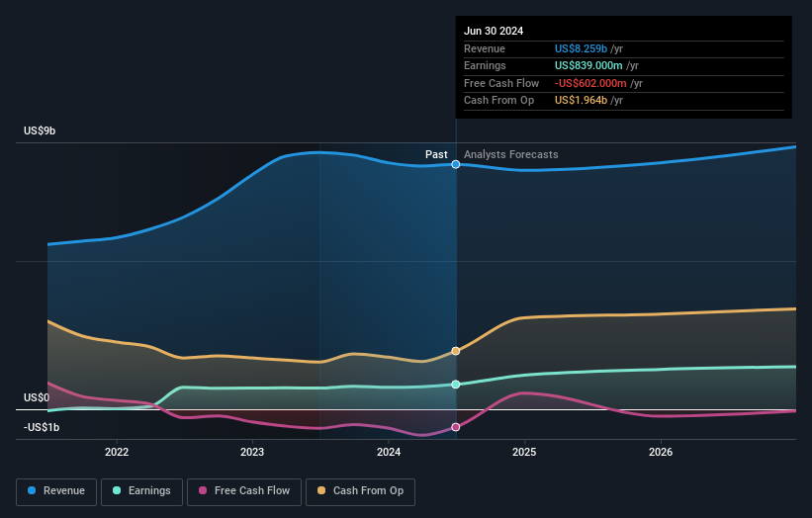Click the Jun 30 2024 tooltip date
This screenshot has height=518, width=812.
[x=494, y=31]
